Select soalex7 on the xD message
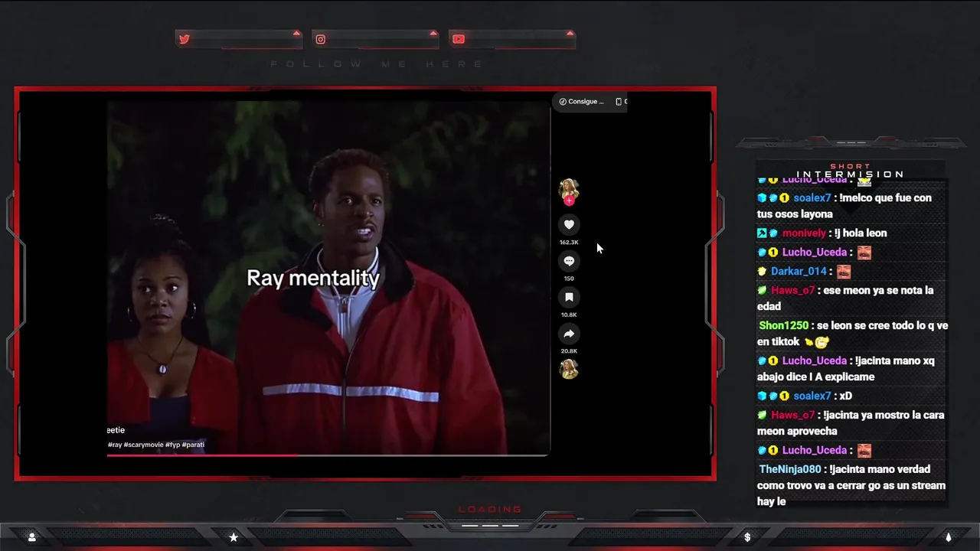 pyautogui.click(x=812, y=396)
